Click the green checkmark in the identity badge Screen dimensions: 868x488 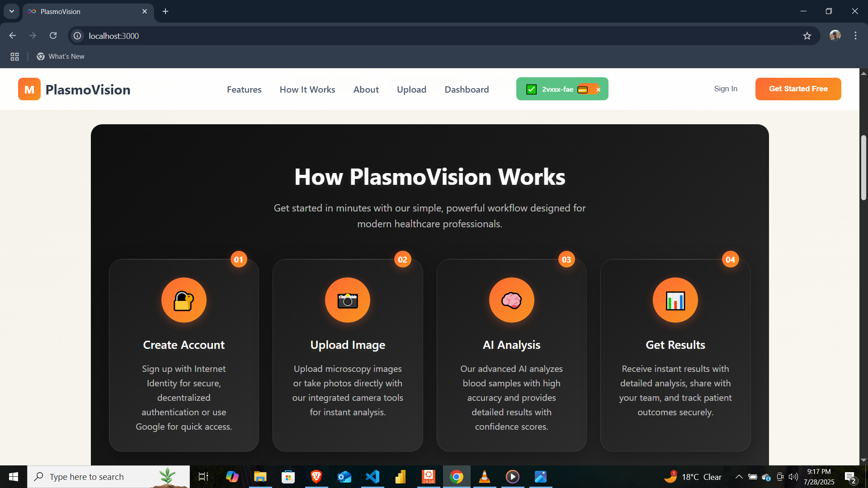point(532,89)
